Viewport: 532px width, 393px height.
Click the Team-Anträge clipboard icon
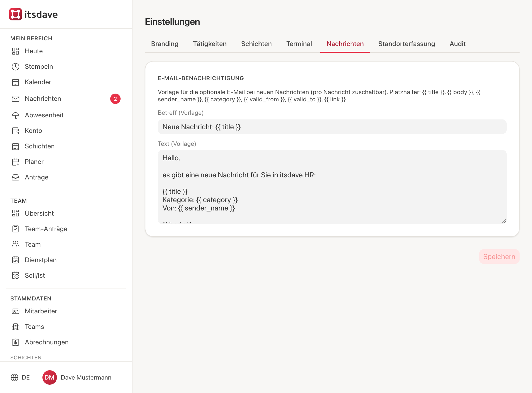(16, 229)
